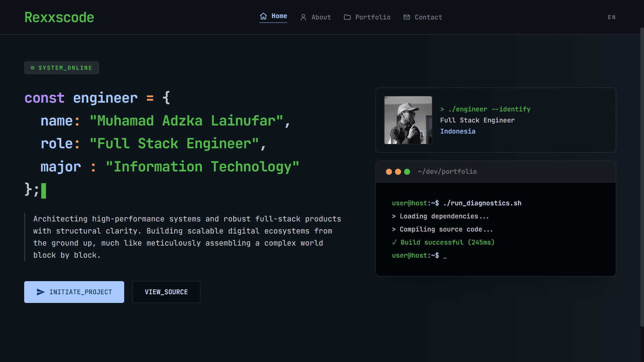The width and height of the screenshot is (644, 362).
Task: Click the About person icon
Action: point(303,17)
